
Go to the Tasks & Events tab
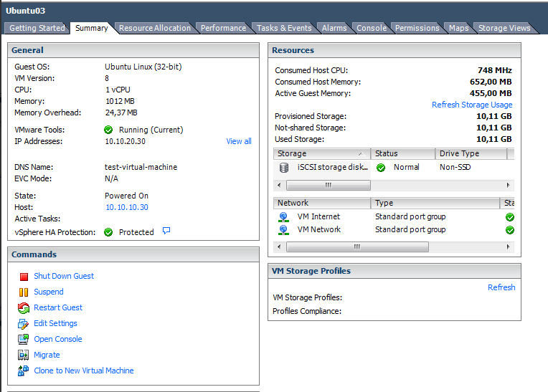[284, 28]
